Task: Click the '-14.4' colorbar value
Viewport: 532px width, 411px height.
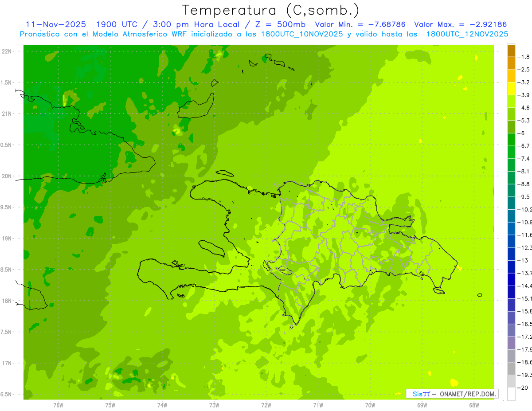Action: click(524, 286)
